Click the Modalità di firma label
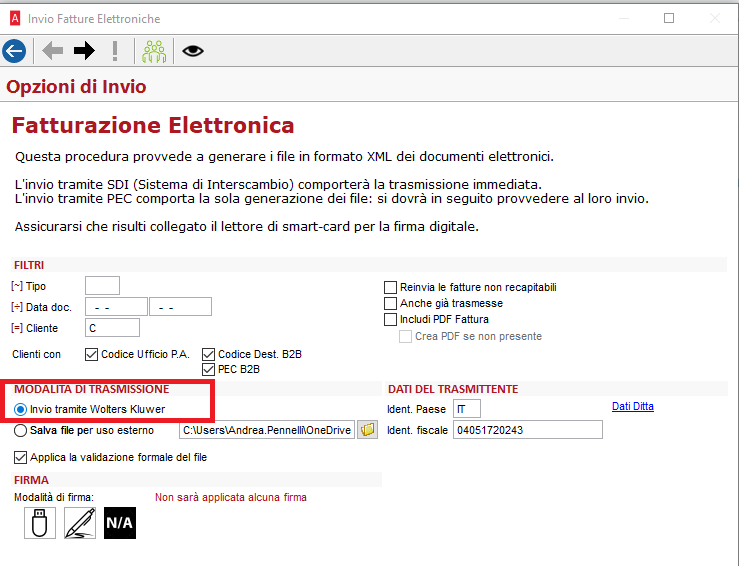The height and width of the screenshot is (566, 739). (x=54, y=497)
